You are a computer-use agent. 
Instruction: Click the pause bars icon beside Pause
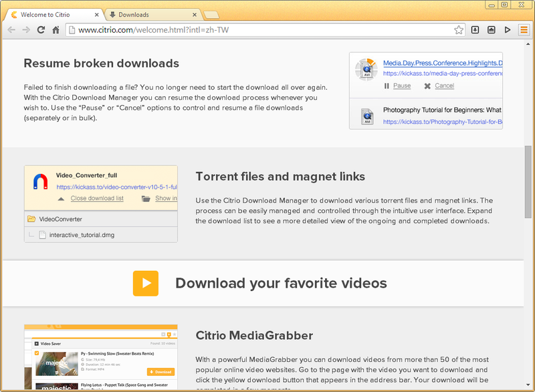click(387, 86)
